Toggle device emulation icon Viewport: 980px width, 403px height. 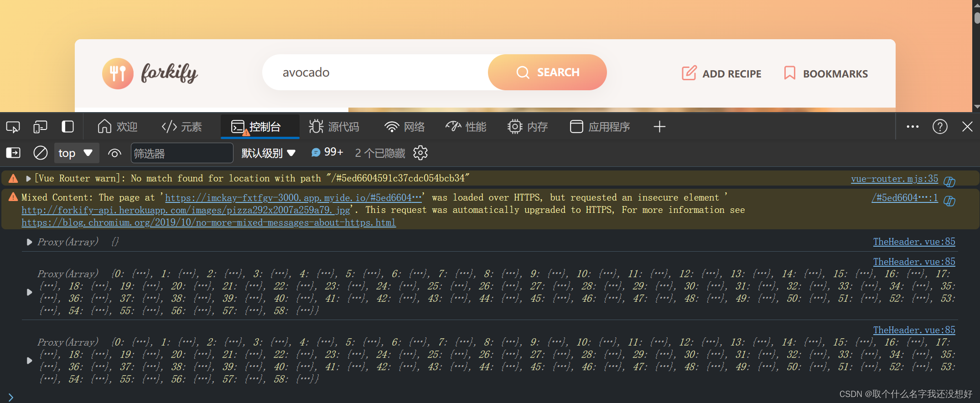[40, 127]
